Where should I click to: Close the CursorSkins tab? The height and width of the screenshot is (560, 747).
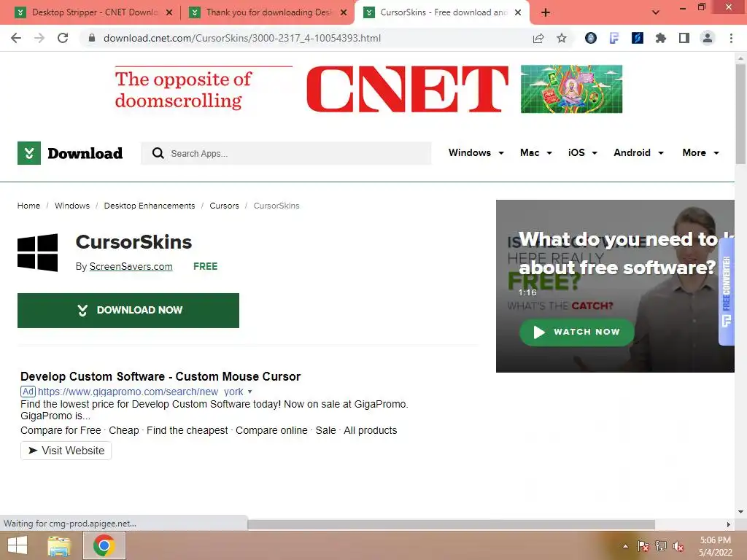coord(519,13)
